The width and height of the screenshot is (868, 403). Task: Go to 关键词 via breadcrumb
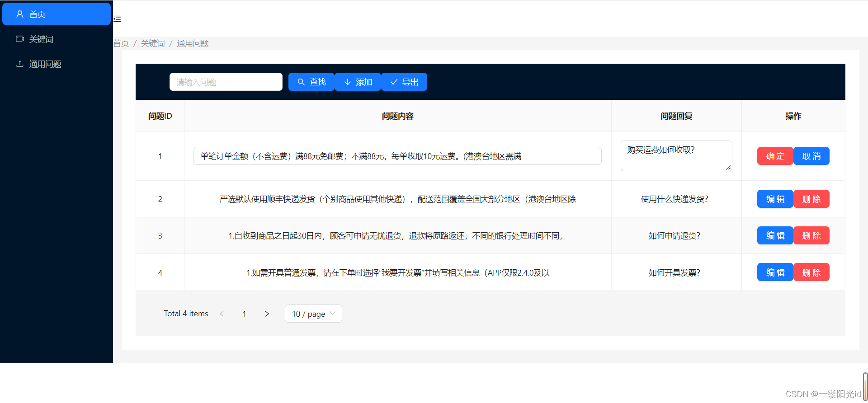[153, 43]
